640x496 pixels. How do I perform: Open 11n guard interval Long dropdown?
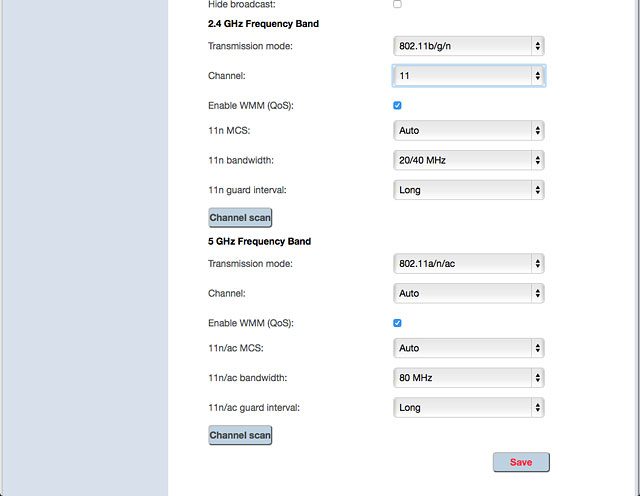click(469, 190)
